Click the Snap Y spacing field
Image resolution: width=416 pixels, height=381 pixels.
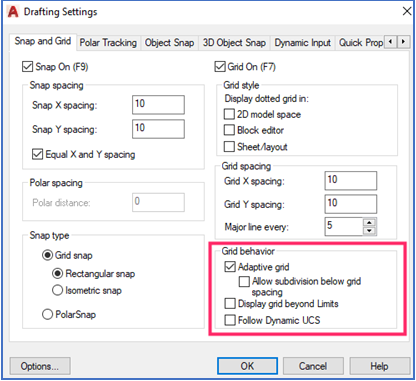pyautogui.click(x=158, y=129)
